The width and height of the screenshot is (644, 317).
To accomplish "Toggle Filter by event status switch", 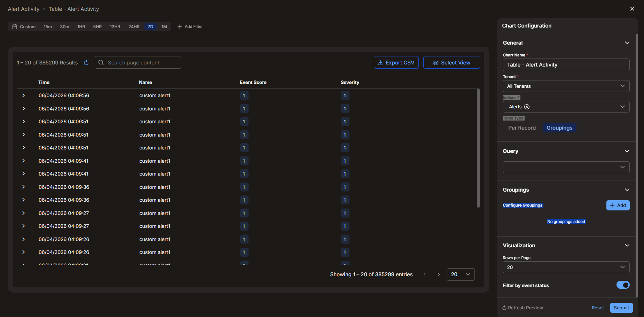I will (623, 285).
